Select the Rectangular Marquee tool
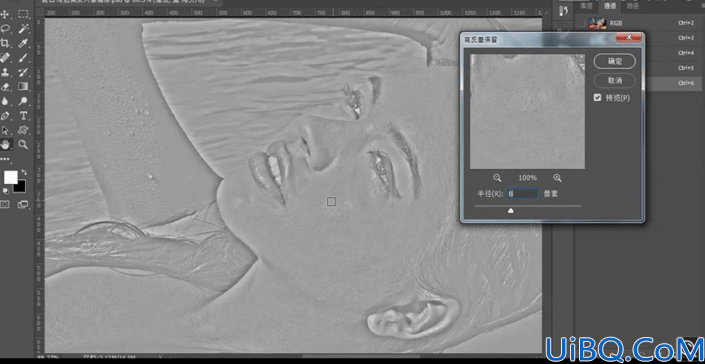Viewport: 705px width, 364px height. click(x=23, y=14)
